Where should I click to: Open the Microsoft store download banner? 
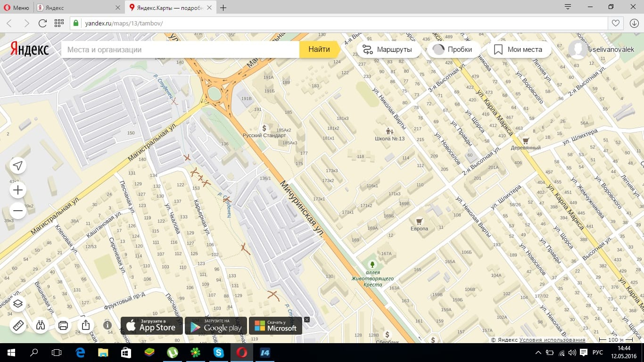click(276, 326)
